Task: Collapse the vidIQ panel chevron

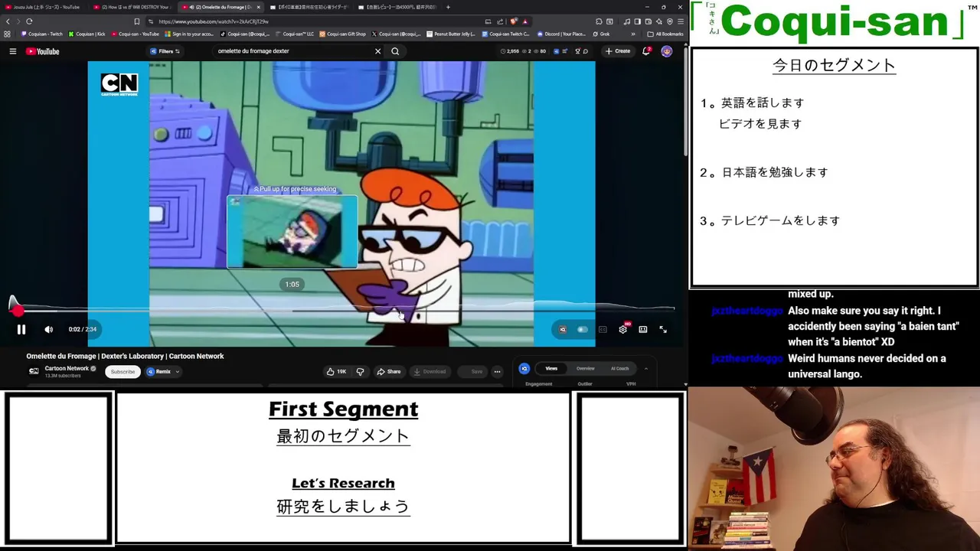Action: [645, 368]
